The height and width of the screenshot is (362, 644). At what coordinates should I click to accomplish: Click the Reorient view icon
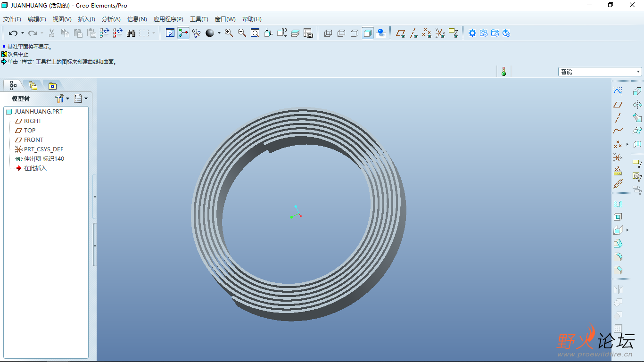[x=268, y=33]
